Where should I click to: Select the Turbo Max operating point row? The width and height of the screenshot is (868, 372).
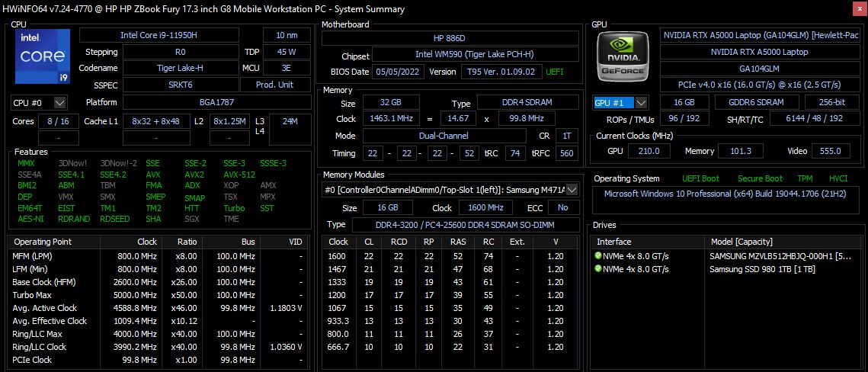click(160, 295)
